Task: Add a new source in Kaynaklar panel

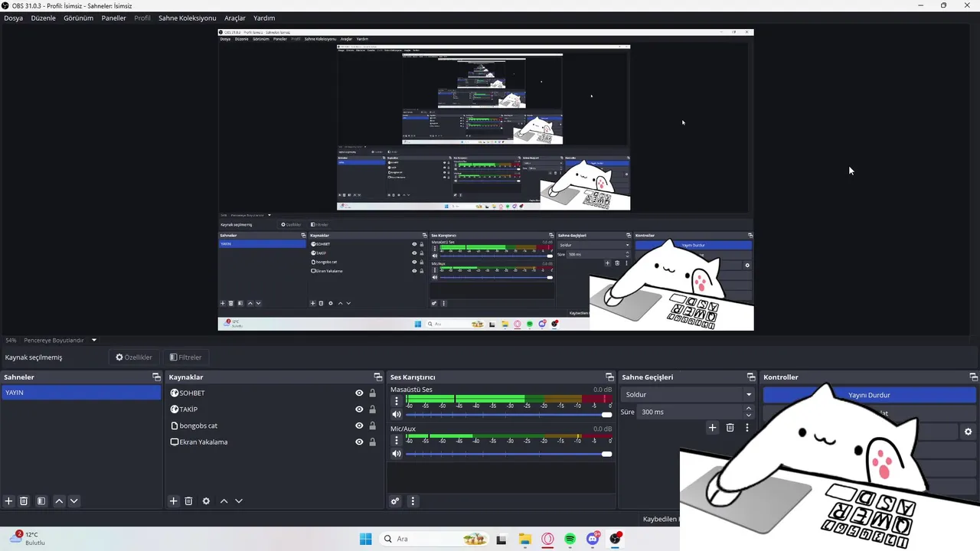Action: [x=174, y=501]
